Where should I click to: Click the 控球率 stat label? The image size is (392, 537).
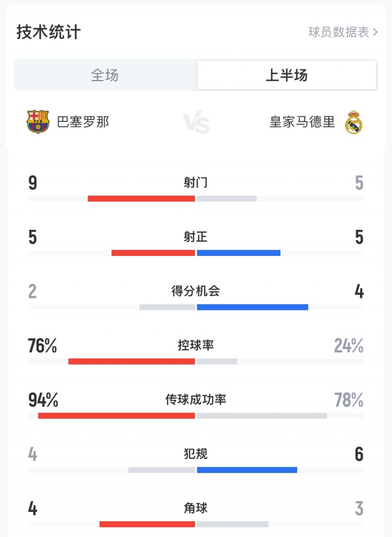click(x=196, y=345)
